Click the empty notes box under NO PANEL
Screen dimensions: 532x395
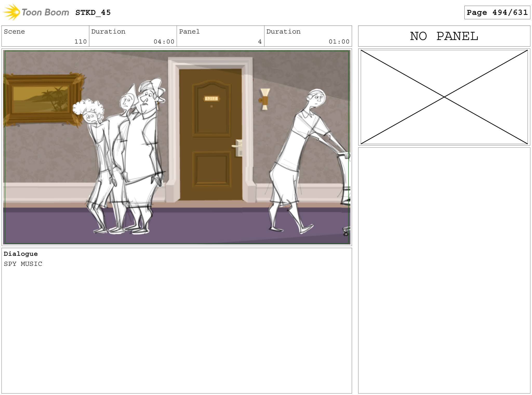(444, 270)
